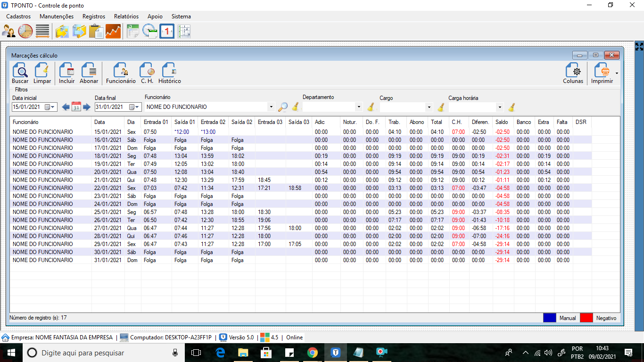Screen dimensions: 644x362
Task: Go to previous period with left arrow
Action: click(x=66, y=107)
